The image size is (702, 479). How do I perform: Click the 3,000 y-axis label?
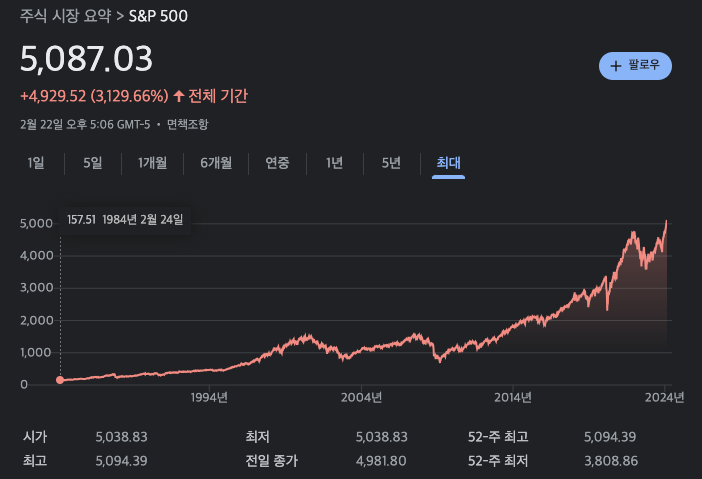click(x=36, y=288)
